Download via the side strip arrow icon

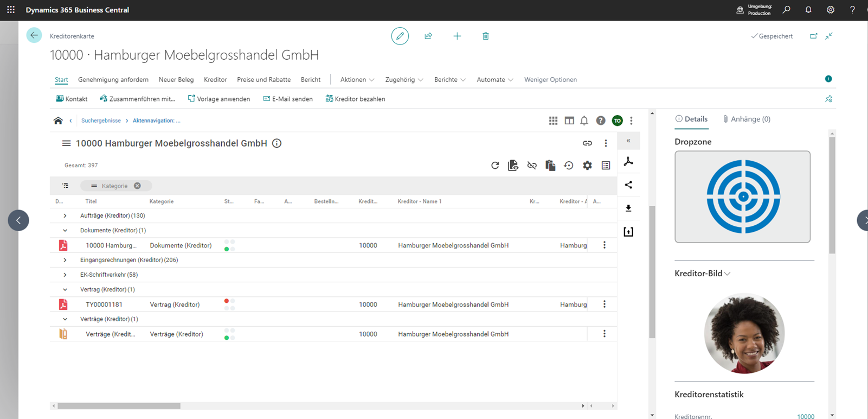coord(628,208)
